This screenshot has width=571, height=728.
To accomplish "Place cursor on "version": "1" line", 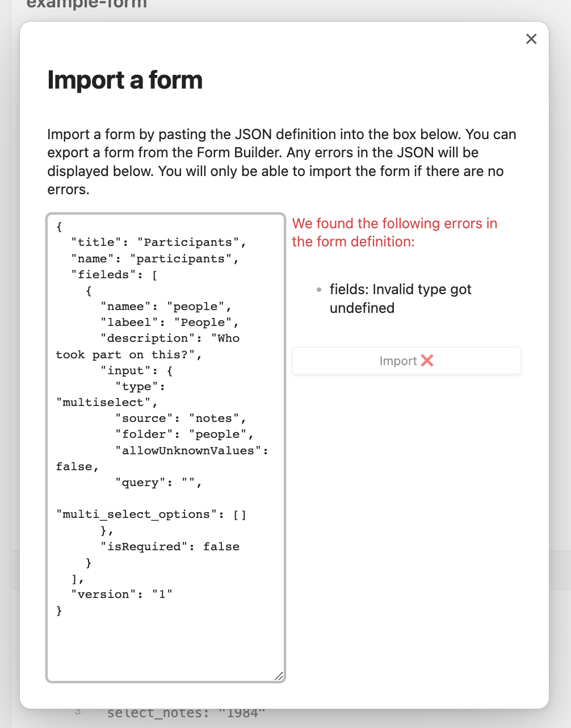I will (x=121, y=594).
